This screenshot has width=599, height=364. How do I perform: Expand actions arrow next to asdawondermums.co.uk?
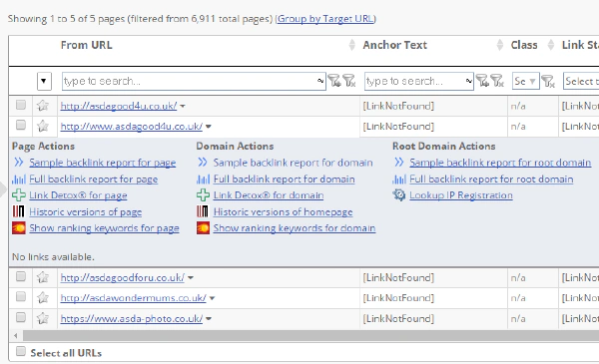212,298
